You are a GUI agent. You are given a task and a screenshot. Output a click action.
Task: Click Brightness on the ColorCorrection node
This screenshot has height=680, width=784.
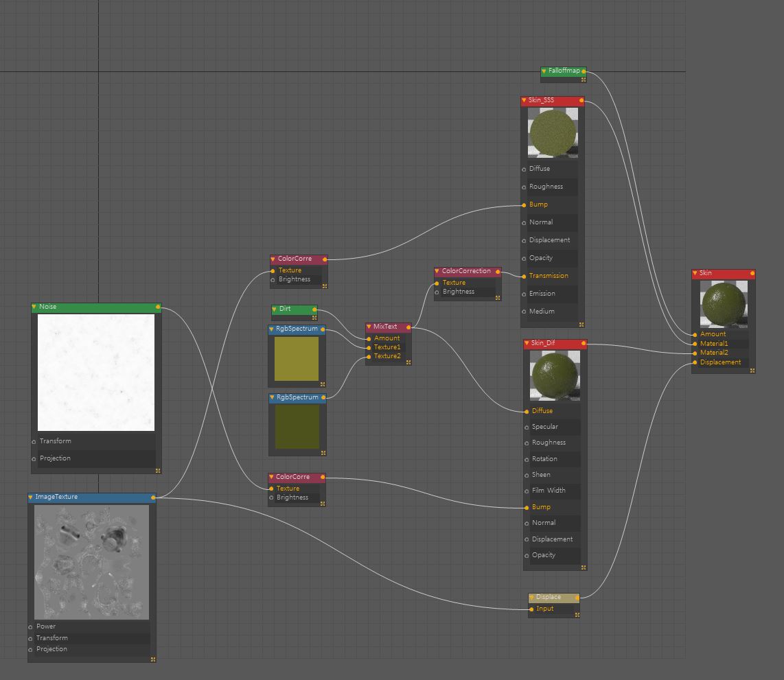click(x=465, y=292)
